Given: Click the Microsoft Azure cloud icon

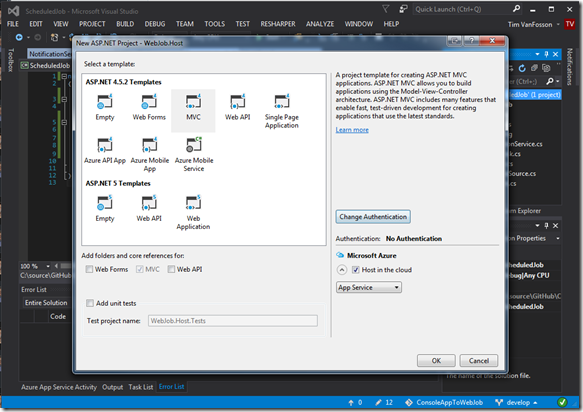Looking at the screenshot, I should tap(340, 255).
